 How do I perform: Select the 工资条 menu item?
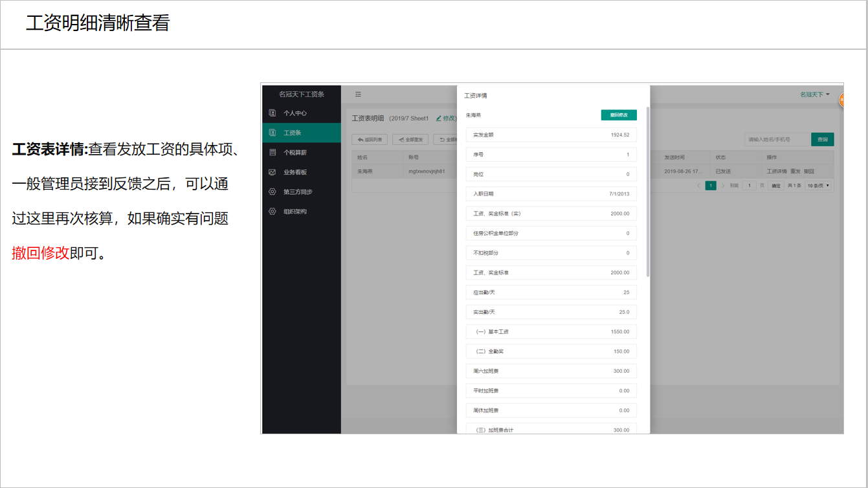(302, 133)
